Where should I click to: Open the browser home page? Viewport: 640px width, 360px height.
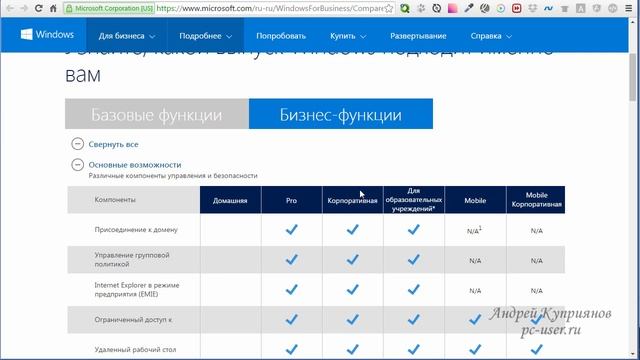point(53,8)
